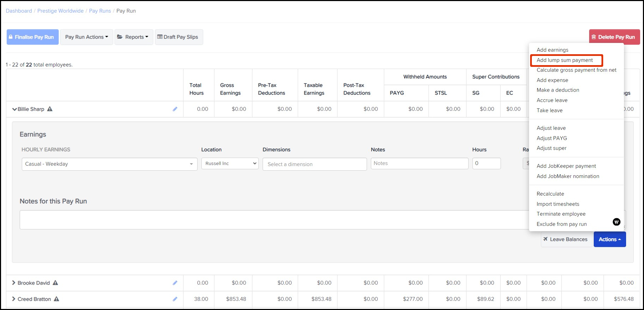Click the edit pencil icon for Billie Sharp

click(x=175, y=109)
